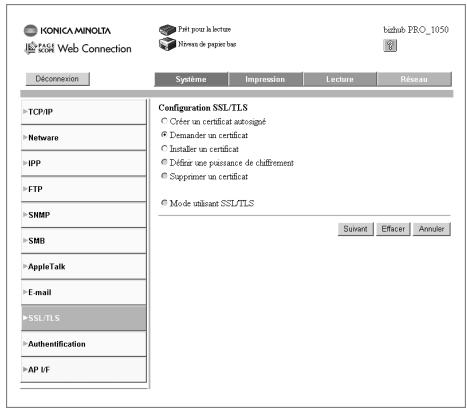
Task: Click the Annuler button
Action: coord(432,229)
